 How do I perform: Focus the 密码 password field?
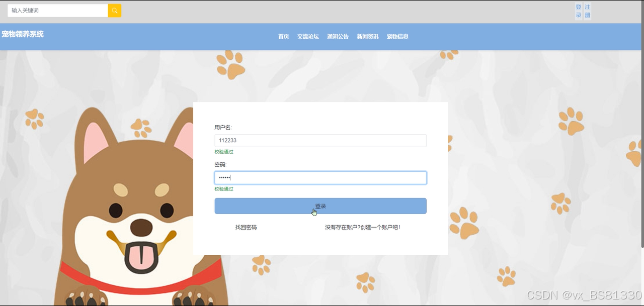tap(320, 178)
